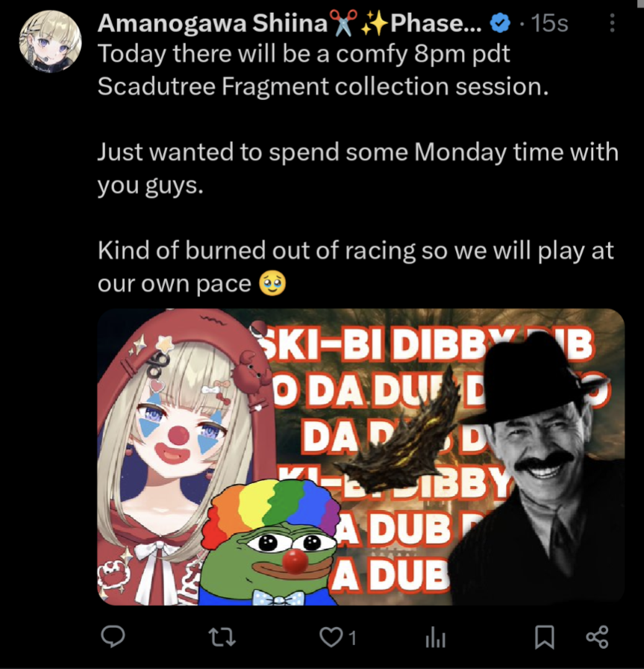Bookmark this Scadutree Fragment stream post
Screen dimensions: 644x669
coord(544,637)
